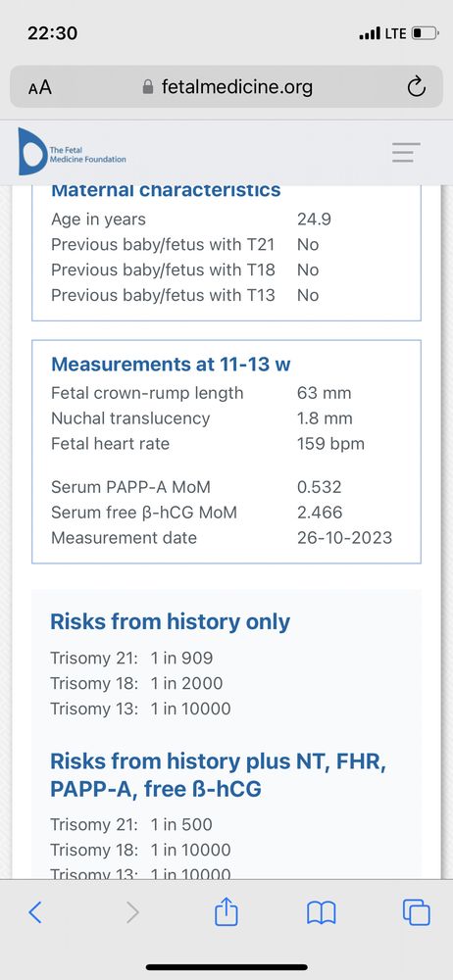Viewport: 453px width, 980px height.
Task: Tap the fetalmedicine.org address field
Action: point(226,87)
